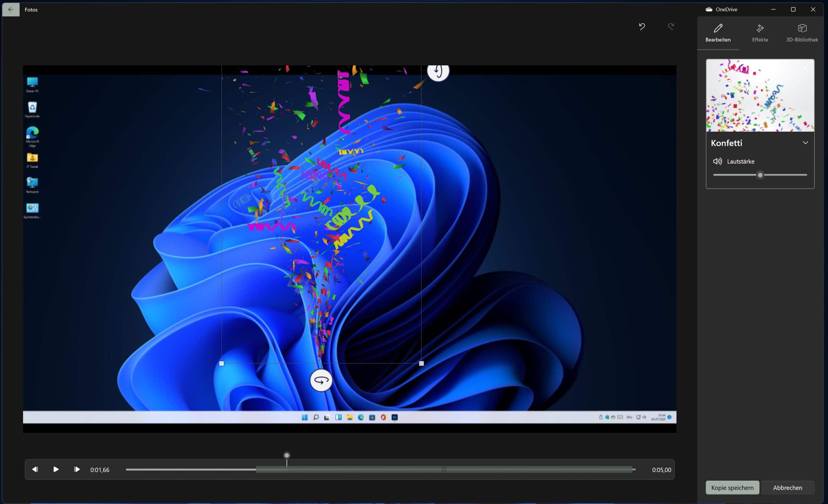Click the redo arrow icon

pyautogui.click(x=671, y=27)
